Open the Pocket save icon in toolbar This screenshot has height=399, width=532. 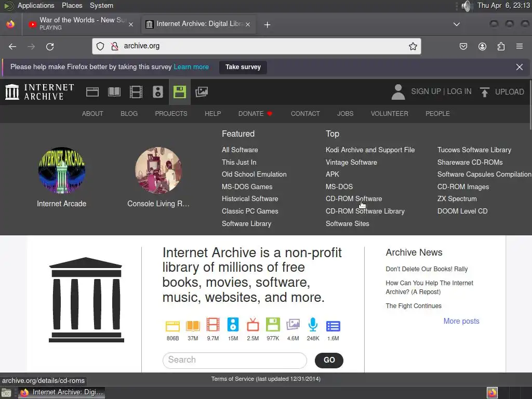(463, 46)
